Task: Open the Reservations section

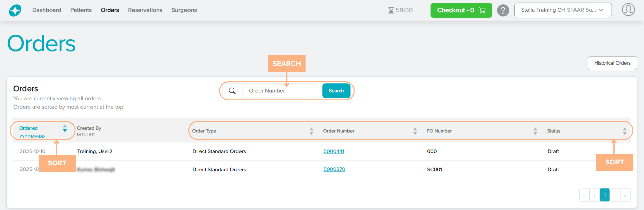Action: pos(145,10)
